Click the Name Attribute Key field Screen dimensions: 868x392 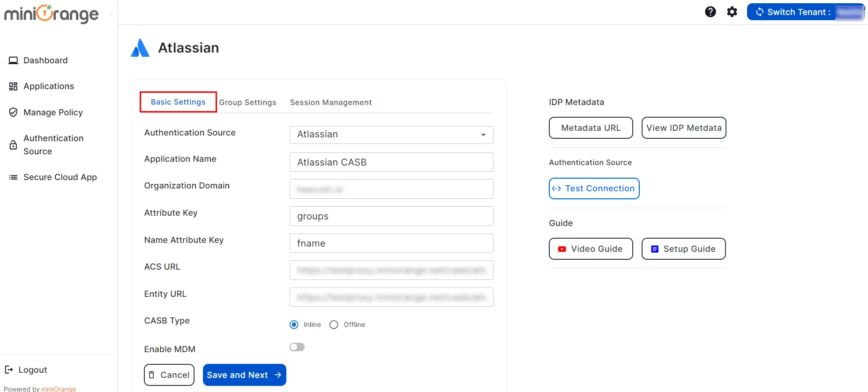(x=391, y=243)
